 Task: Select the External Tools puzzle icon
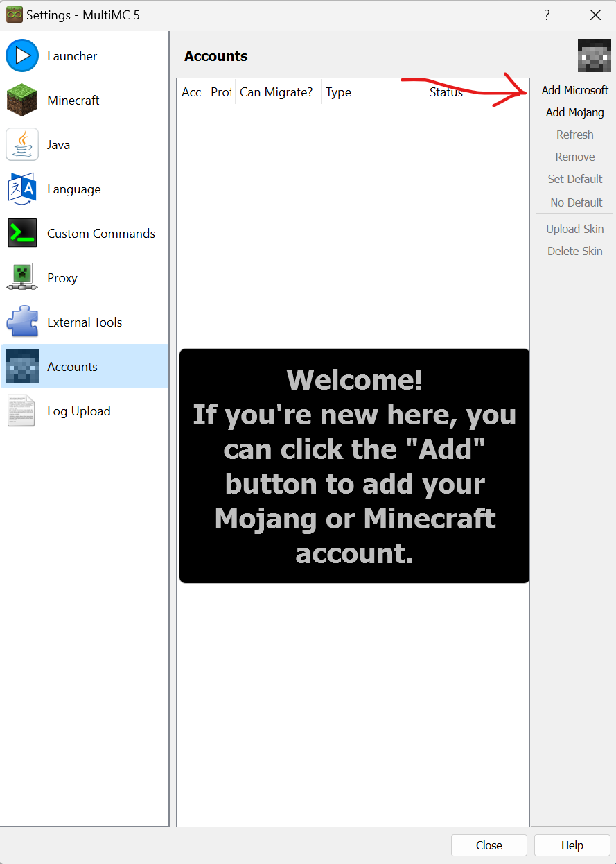pyautogui.click(x=22, y=322)
